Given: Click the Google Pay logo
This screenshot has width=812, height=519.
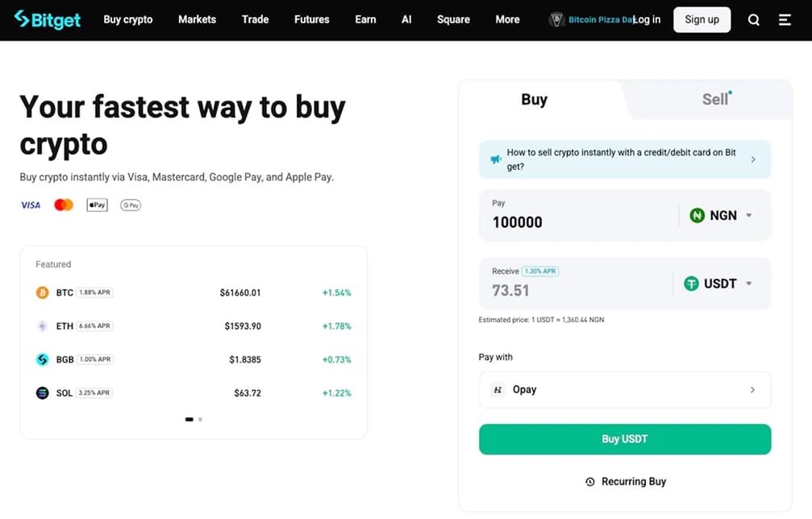Looking at the screenshot, I should (131, 205).
